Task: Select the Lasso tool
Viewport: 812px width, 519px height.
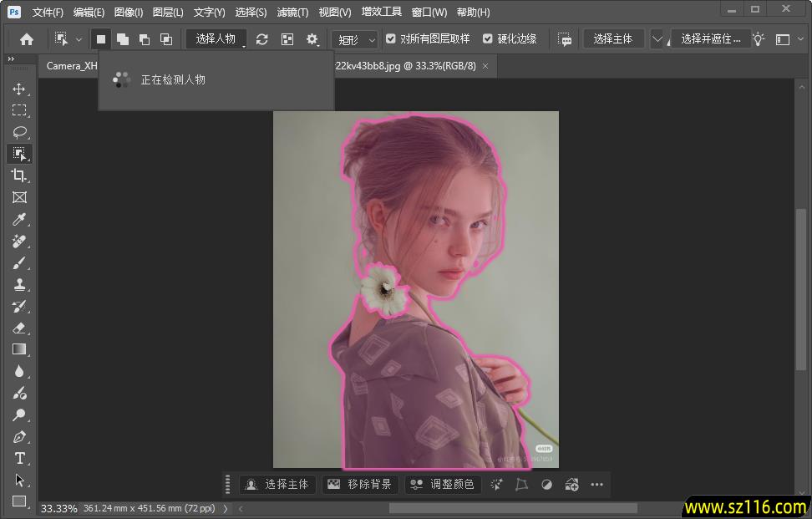Action: tap(18, 132)
